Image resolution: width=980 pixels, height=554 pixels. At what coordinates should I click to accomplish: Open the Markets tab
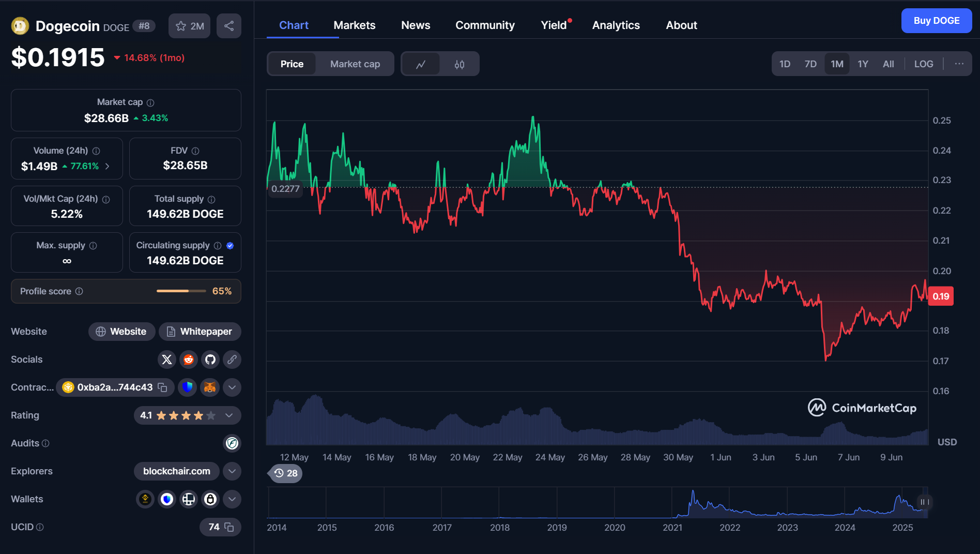coord(355,25)
